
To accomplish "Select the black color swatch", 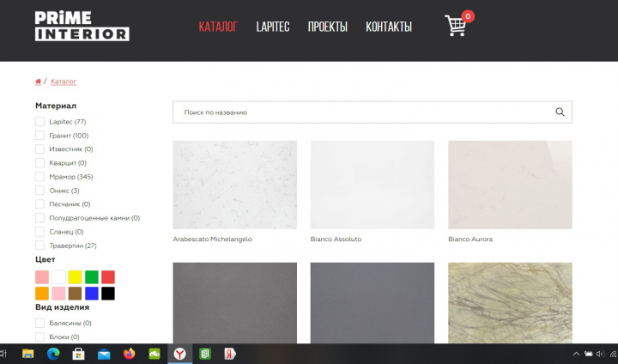I will [108, 294].
